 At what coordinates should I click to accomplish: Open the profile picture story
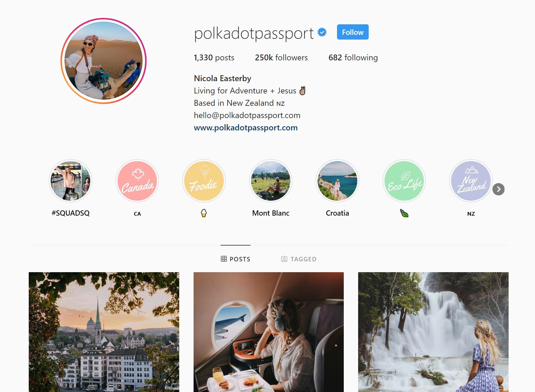104,61
